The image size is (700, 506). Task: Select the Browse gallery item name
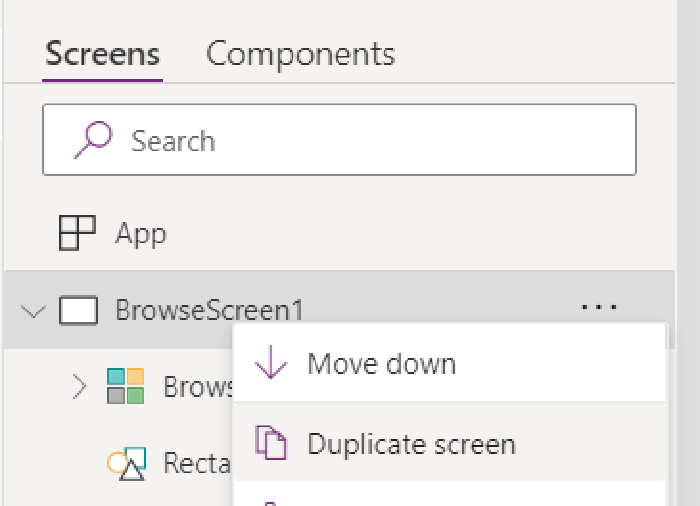[197, 387]
